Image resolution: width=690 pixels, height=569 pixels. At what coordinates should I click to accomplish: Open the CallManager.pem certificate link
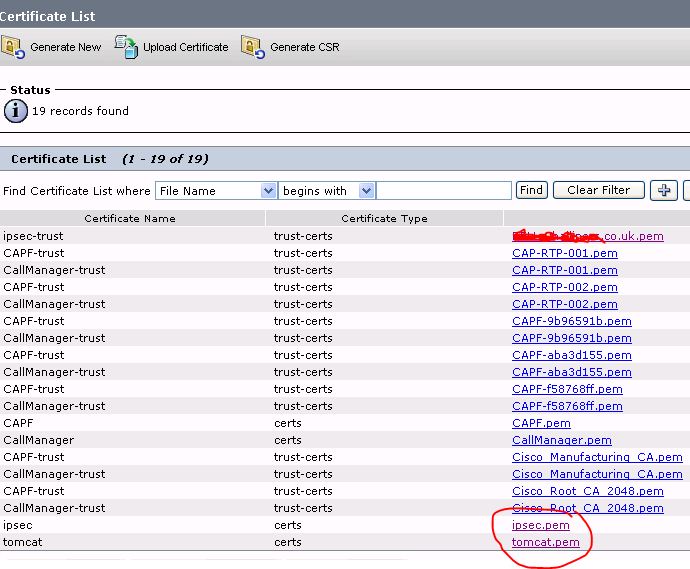561,440
